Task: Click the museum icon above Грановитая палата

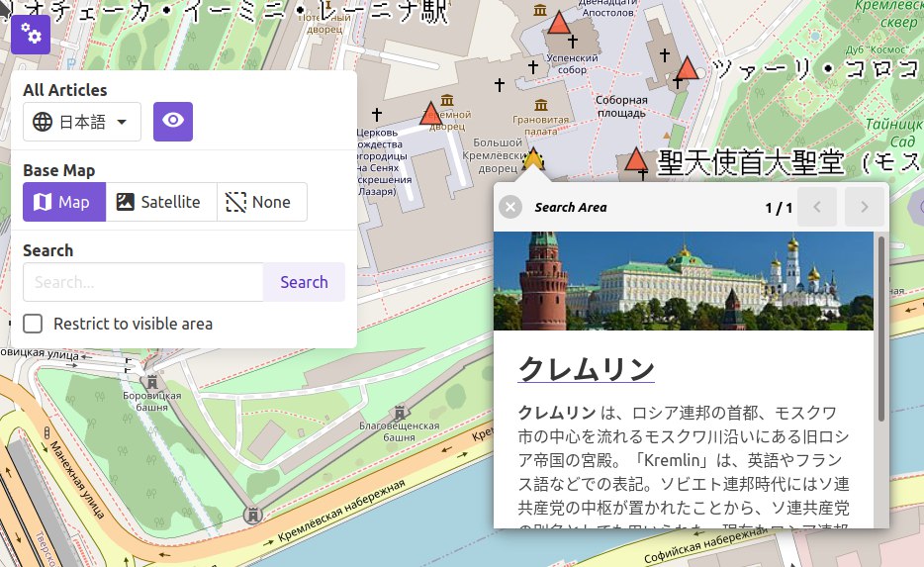Action: click(x=541, y=106)
